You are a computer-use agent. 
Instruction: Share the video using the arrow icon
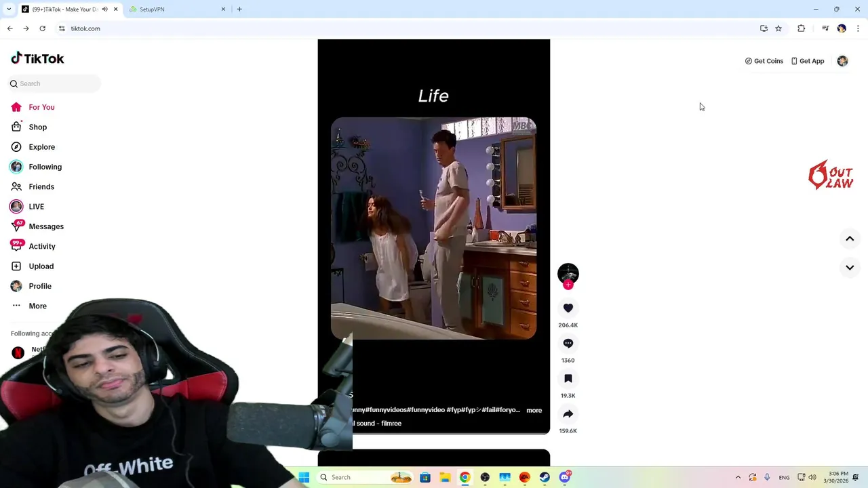point(568,414)
